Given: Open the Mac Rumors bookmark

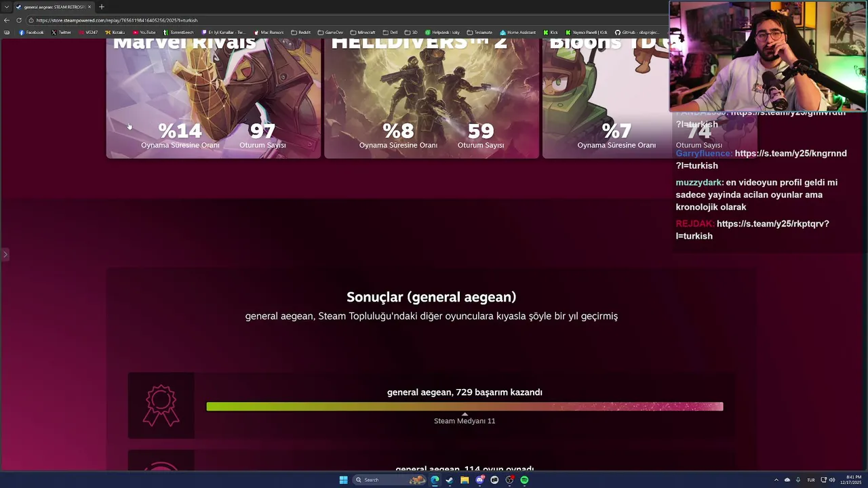Looking at the screenshot, I should (269, 33).
